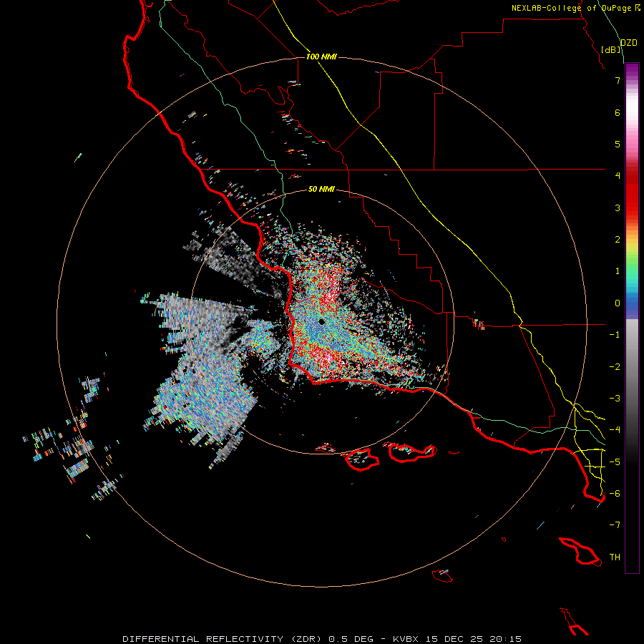This screenshot has height=644, width=644.
Task: Click the red band of the color bar
Action: 632,193
